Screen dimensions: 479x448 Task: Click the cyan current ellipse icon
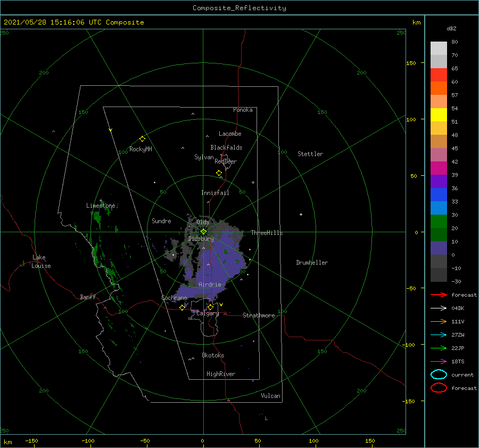439,374
